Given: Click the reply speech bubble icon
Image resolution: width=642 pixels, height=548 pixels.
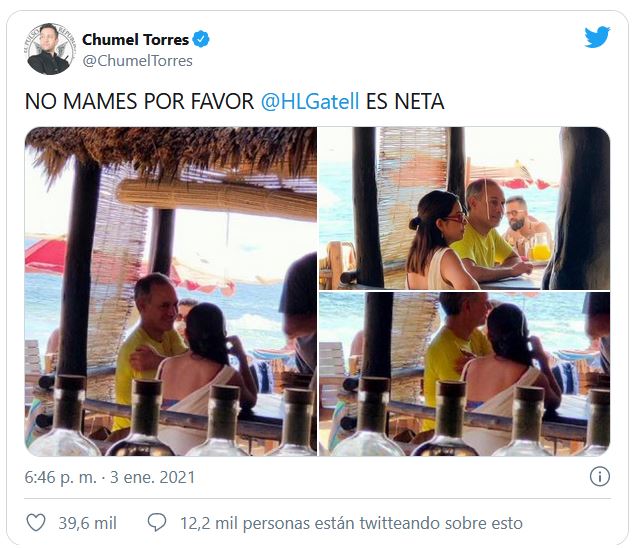Looking at the screenshot, I should (157, 523).
